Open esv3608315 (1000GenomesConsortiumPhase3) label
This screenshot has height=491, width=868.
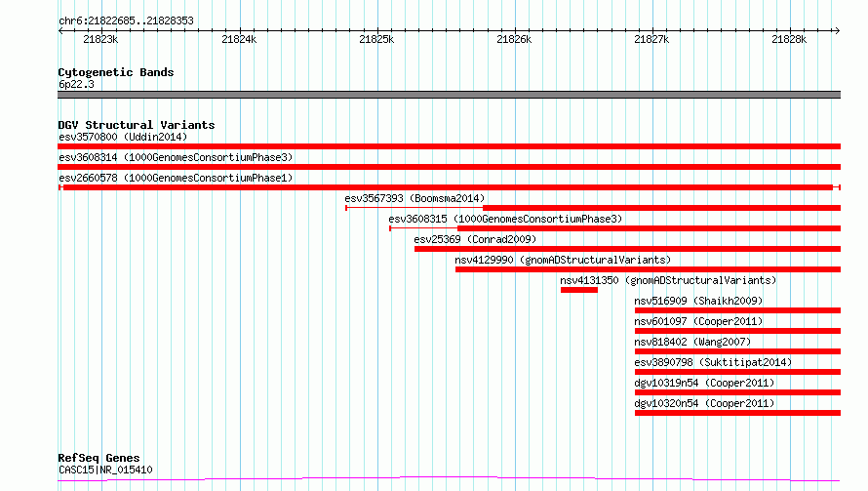pos(505,219)
